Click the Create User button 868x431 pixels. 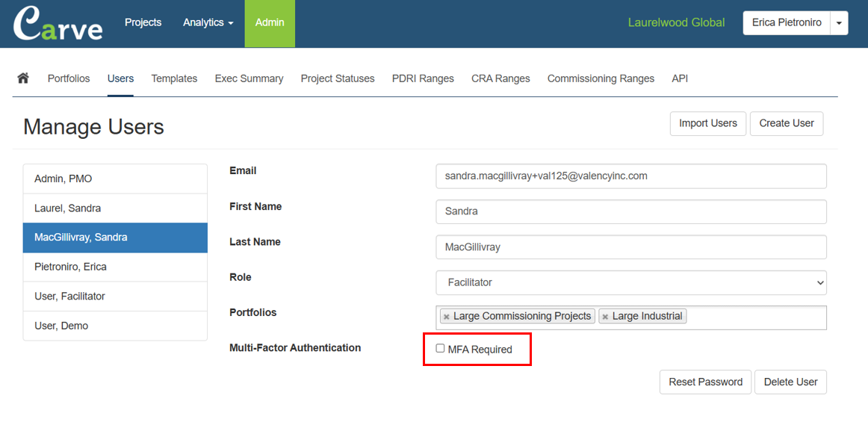(787, 123)
